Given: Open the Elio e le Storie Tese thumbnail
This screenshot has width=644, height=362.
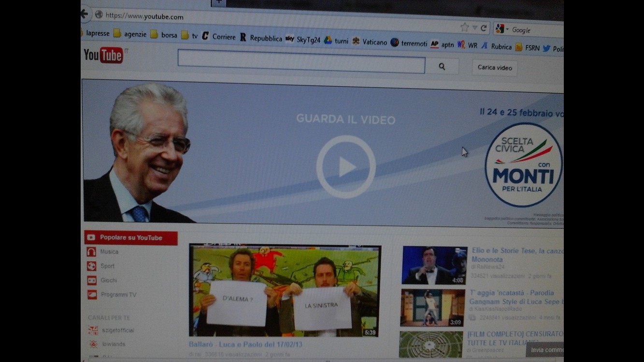Looking at the screenshot, I should coord(434,265).
